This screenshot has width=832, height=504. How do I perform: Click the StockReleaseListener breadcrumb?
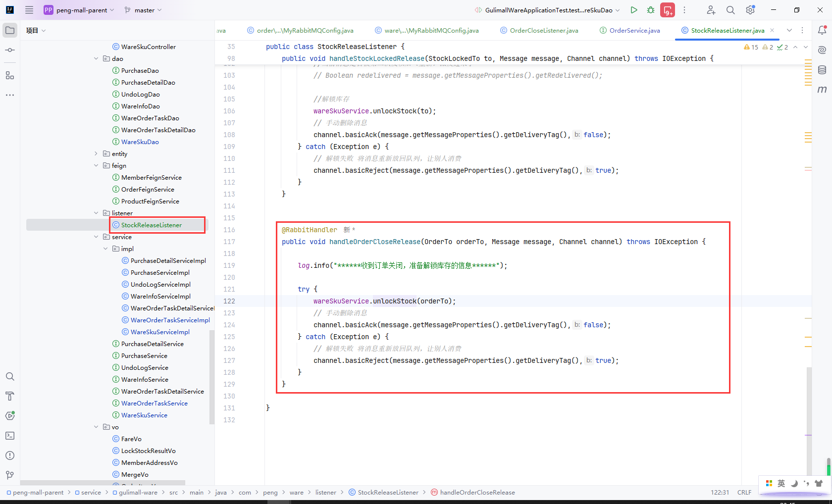coord(384,492)
